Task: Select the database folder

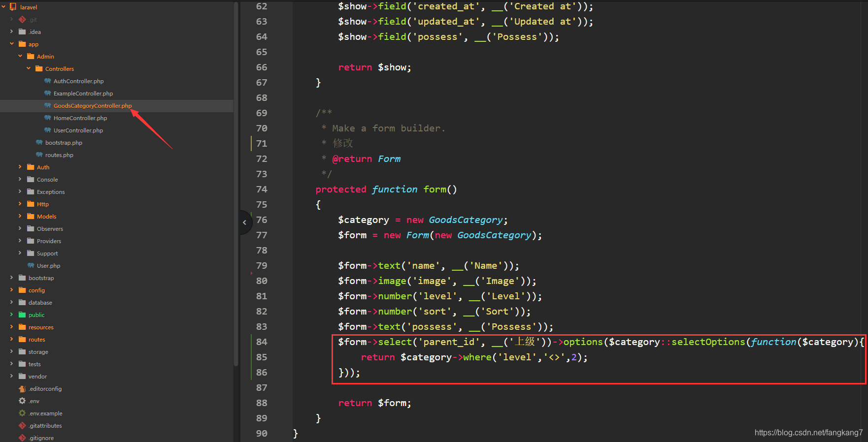Action: 40,303
